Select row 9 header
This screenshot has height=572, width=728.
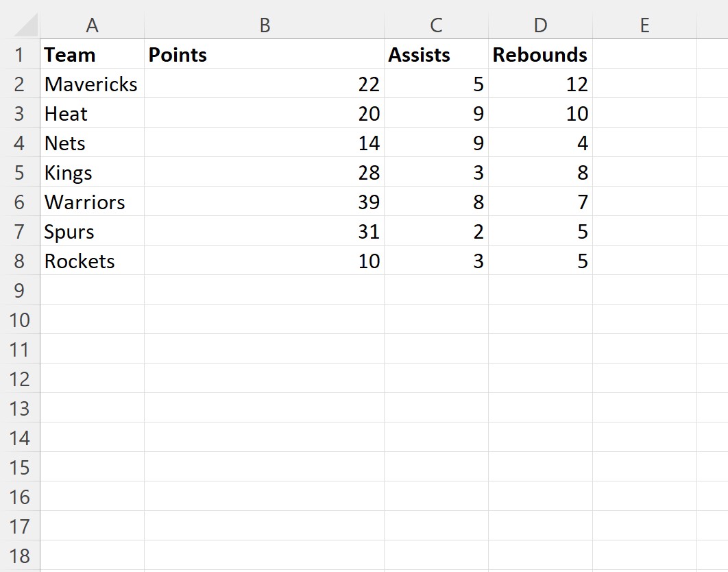(x=19, y=290)
